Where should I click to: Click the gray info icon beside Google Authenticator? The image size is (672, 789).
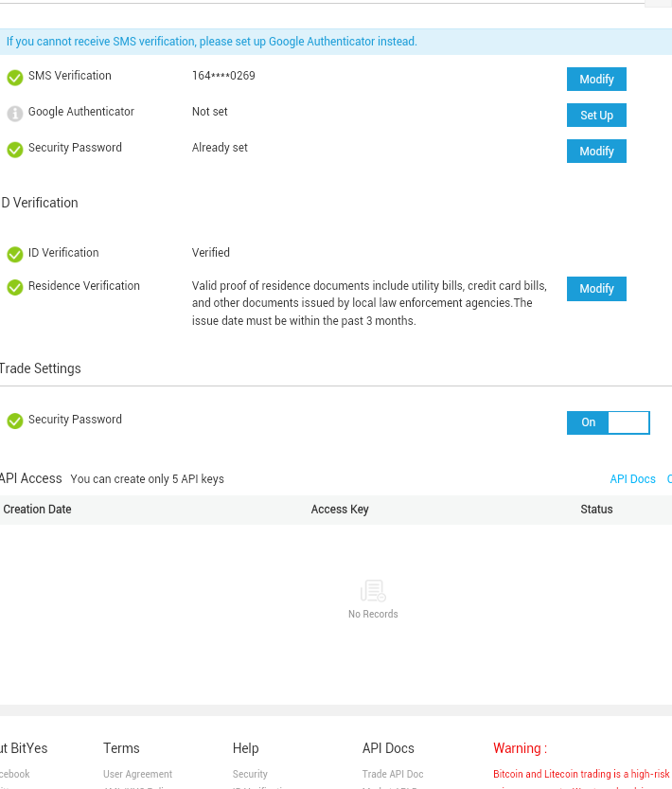coord(15,114)
